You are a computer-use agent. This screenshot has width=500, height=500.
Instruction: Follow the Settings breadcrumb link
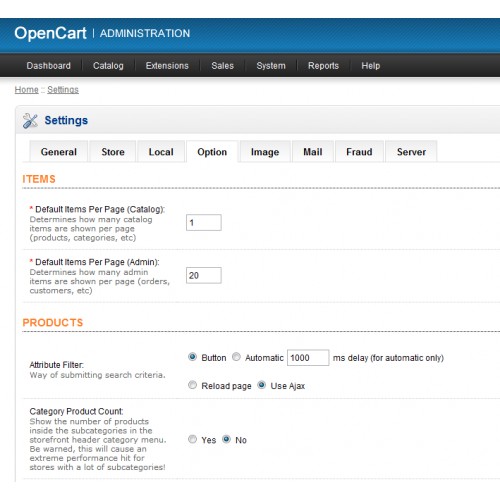[63, 90]
